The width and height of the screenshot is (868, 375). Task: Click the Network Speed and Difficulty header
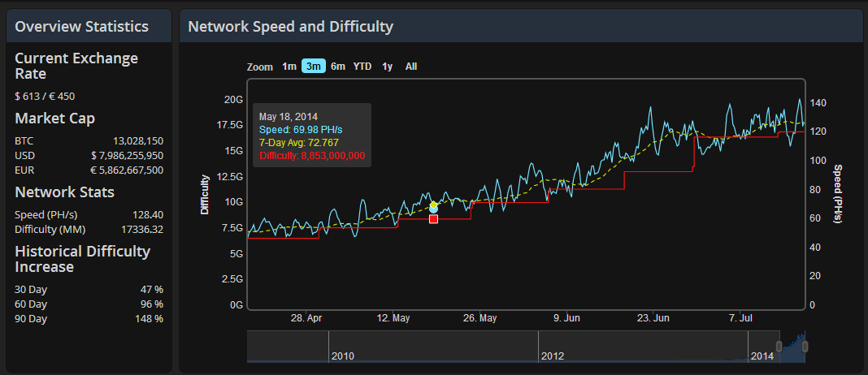pos(290,27)
